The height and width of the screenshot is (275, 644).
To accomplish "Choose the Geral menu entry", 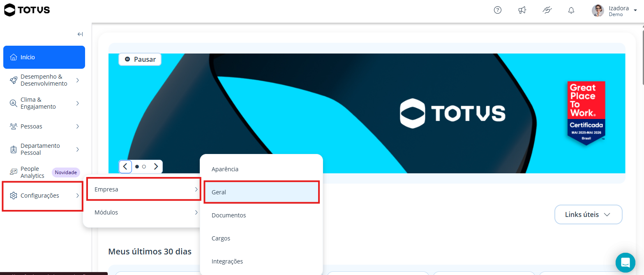I will [261, 192].
